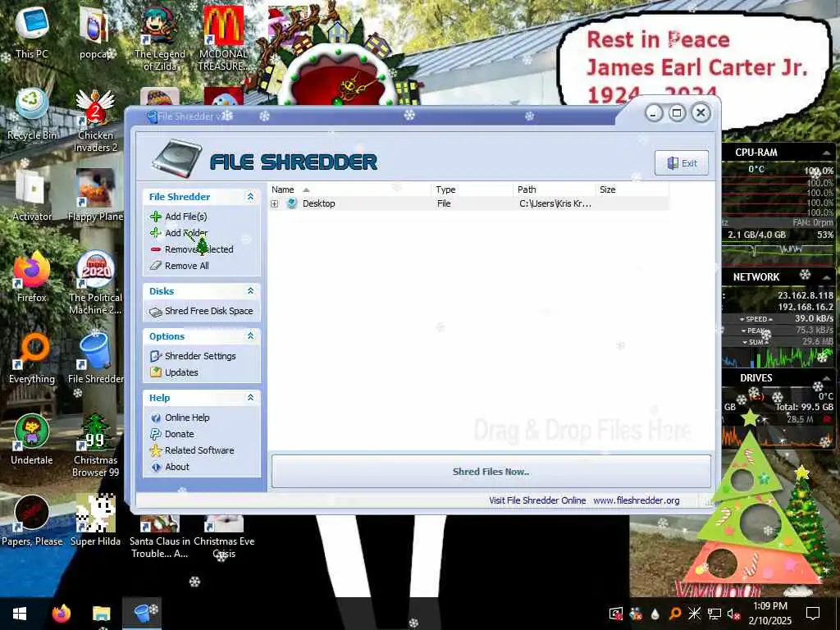Select the Activator desktop icon

tap(32, 196)
